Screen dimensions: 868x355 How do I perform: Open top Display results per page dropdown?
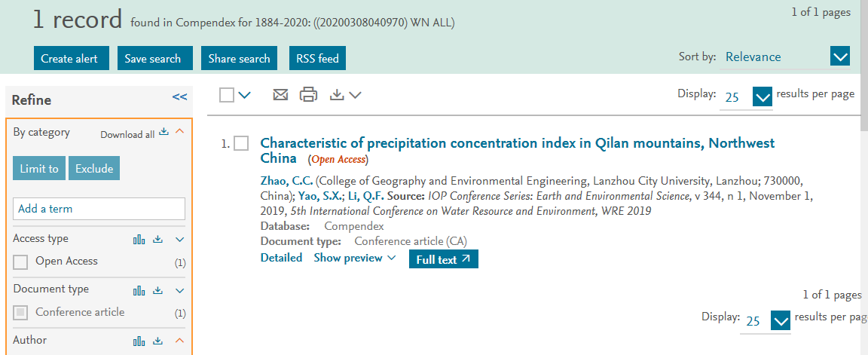tap(763, 97)
